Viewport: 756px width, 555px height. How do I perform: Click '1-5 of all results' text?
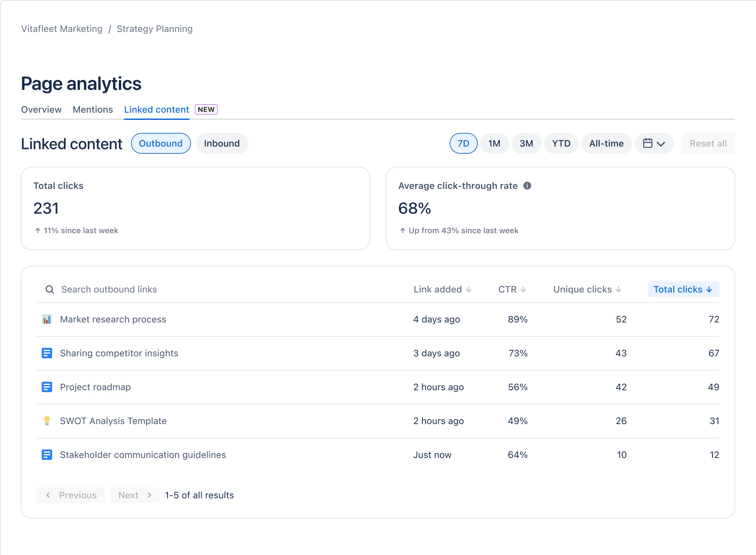coord(199,495)
